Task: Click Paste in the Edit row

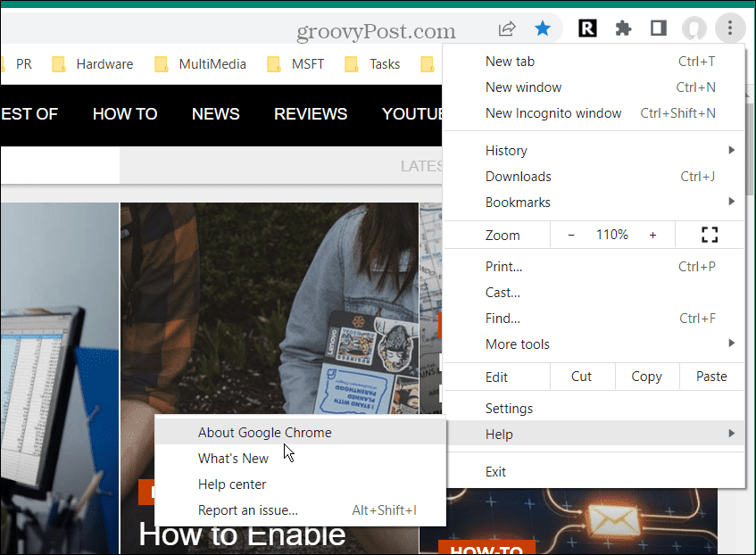Action: [x=711, y=377]
